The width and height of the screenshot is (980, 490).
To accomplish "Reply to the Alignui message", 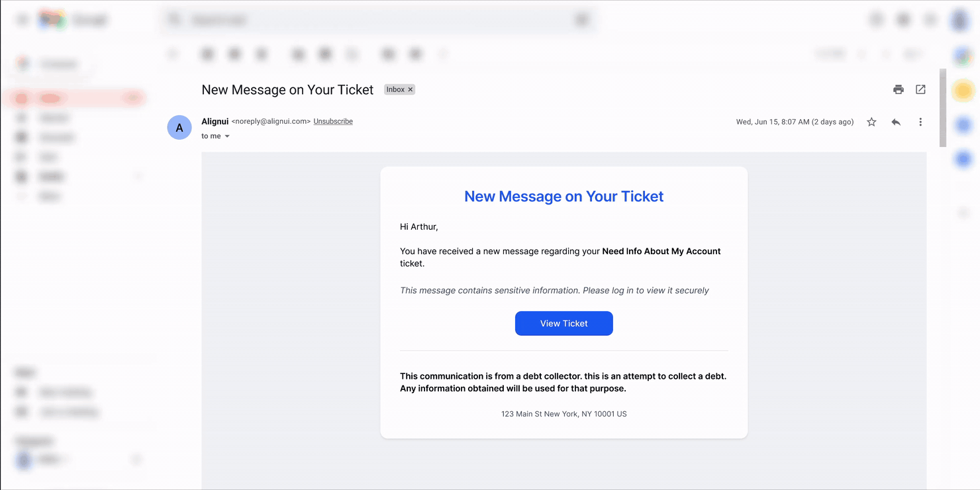I will point(896,122).
